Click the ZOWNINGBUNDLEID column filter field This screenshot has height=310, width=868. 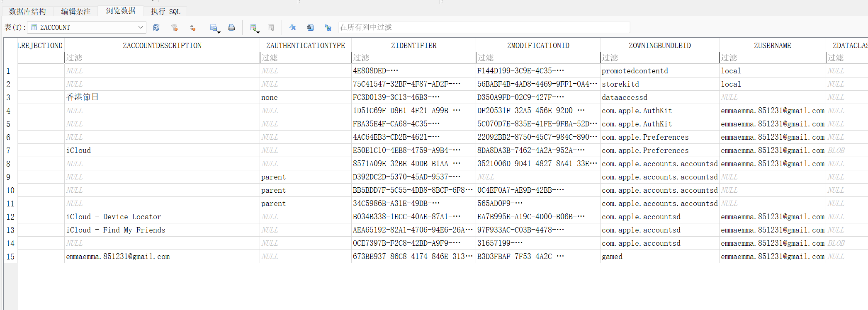pyautogui.click(x=660, y=58)
